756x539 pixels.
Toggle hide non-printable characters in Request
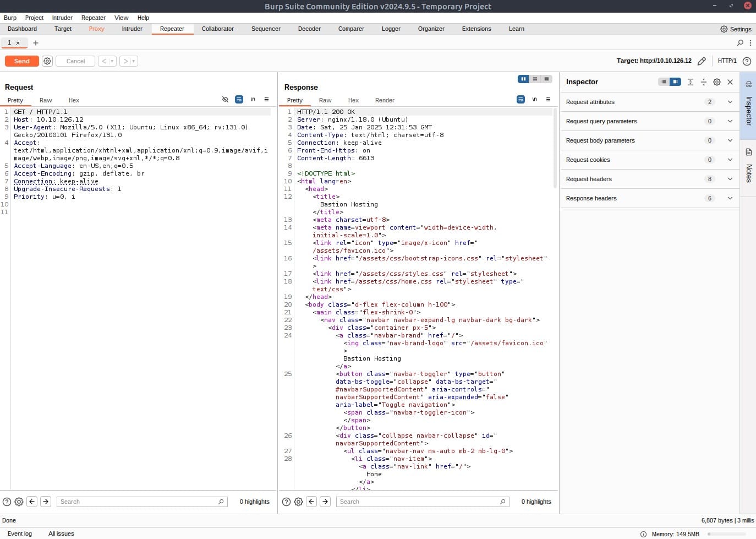[253, 100]
